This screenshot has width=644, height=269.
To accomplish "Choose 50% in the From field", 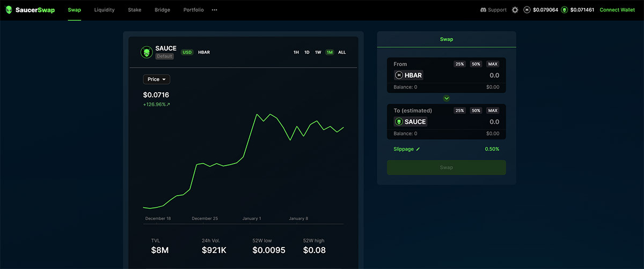I will tap(476, 64).
